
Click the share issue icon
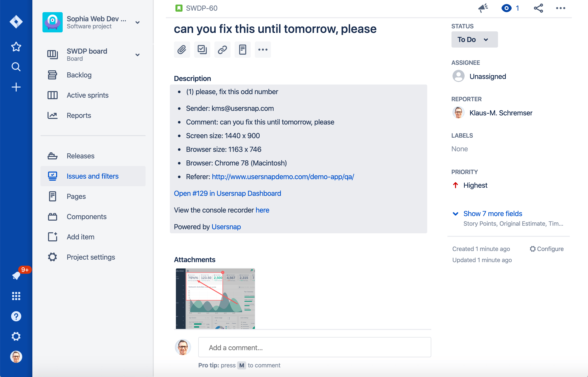[x=538, y=8]
